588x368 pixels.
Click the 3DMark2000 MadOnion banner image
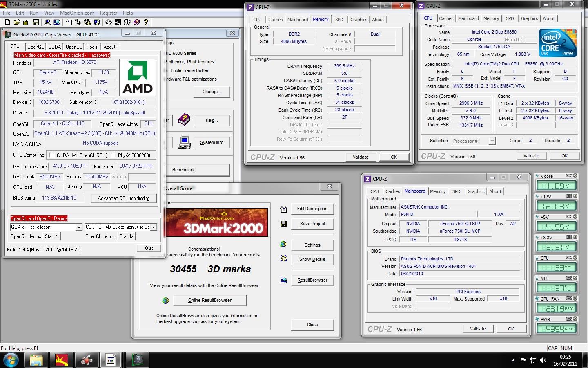[216, 222]
